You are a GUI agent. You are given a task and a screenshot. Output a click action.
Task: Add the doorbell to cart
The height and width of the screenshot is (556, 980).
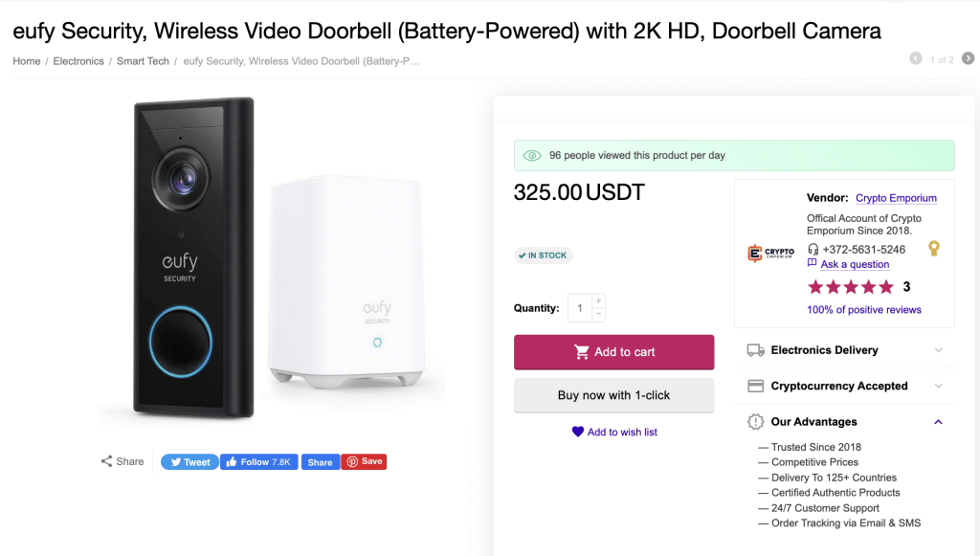[x=613, y=352]
